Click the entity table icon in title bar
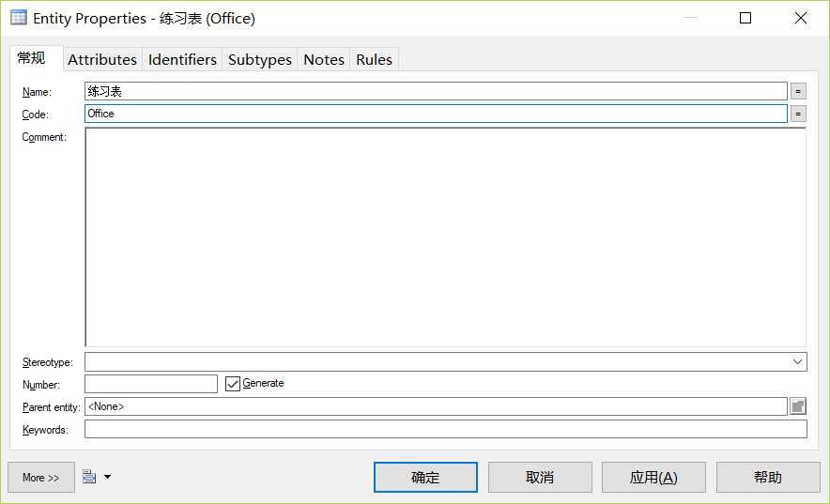 pos(19,18)
